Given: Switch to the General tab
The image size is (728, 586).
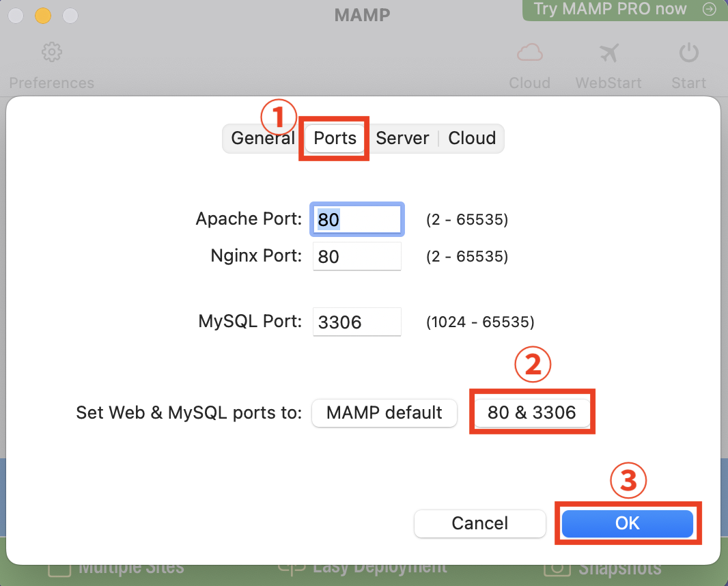Looking at the screenshot, I should 263,138.
